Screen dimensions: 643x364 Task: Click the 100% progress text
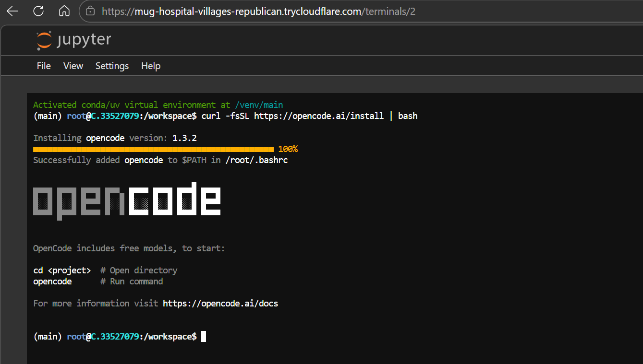pyautogui.click(x=288, y=149)
